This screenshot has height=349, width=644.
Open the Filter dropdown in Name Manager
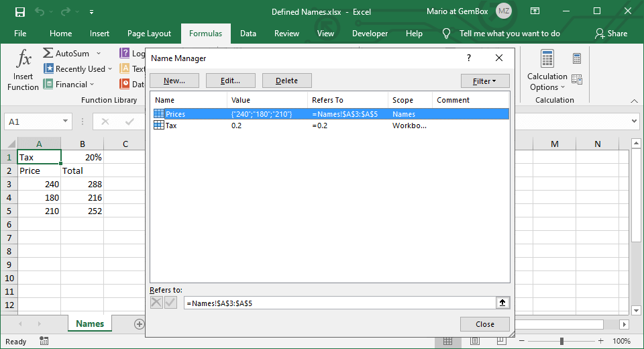[x=485, y=81]
